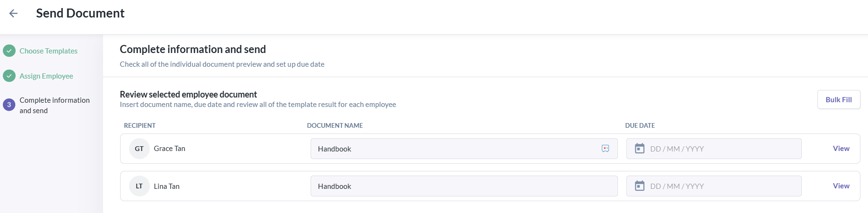View Grace Tan's document preview
Viewport: 868px width, 213px height.
(x=841, y=149)
